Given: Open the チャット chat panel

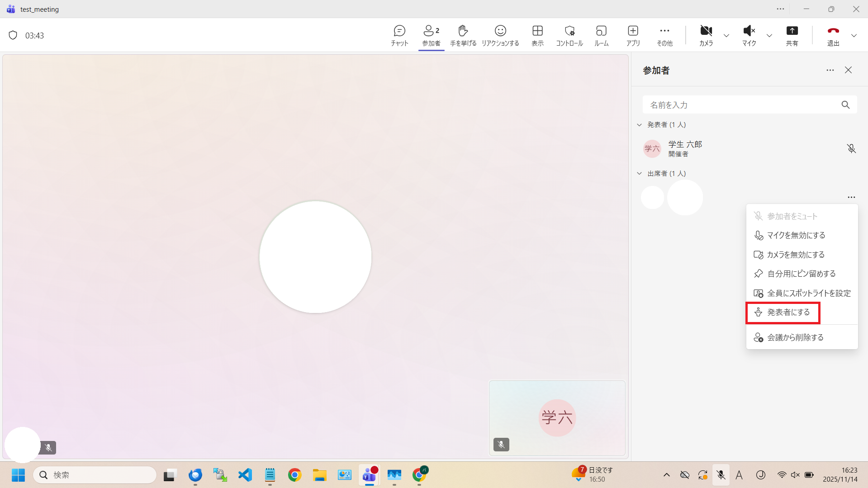Looking at the screenshot, I should coord(399,35).
